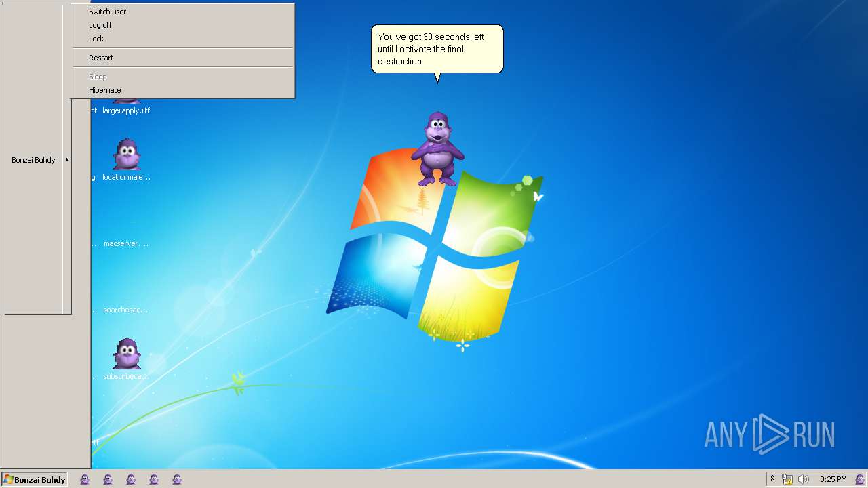
Task: Click the gorilla icon beside the clock
Action: (x=859, y=479)
